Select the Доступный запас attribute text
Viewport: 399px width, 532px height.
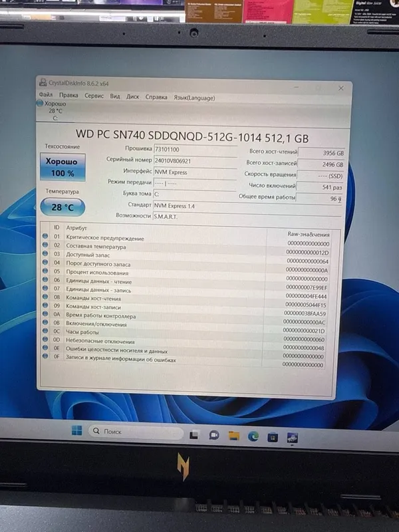88,255
